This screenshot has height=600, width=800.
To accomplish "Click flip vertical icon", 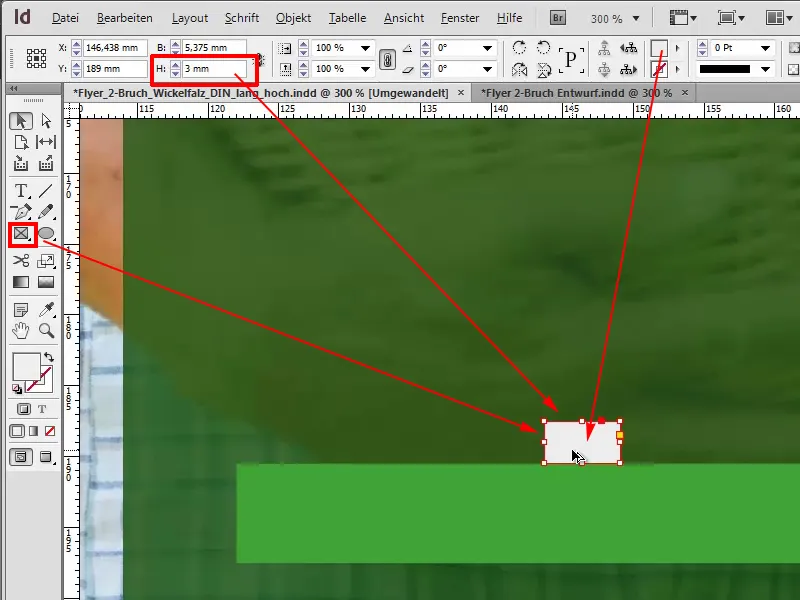I will (x=544, y=69).
